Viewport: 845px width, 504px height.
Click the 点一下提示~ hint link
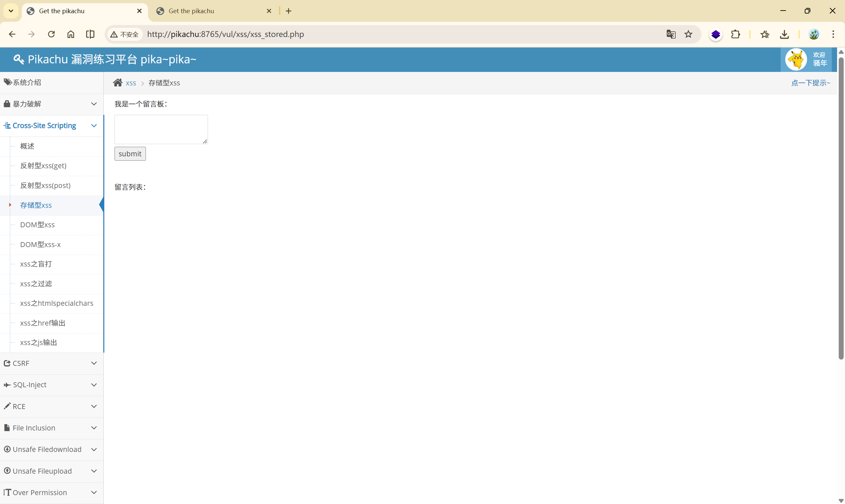tap(810, 83)
